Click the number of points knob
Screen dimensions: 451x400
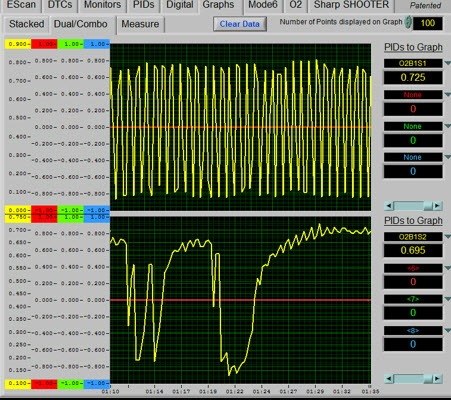coord(408,23)
